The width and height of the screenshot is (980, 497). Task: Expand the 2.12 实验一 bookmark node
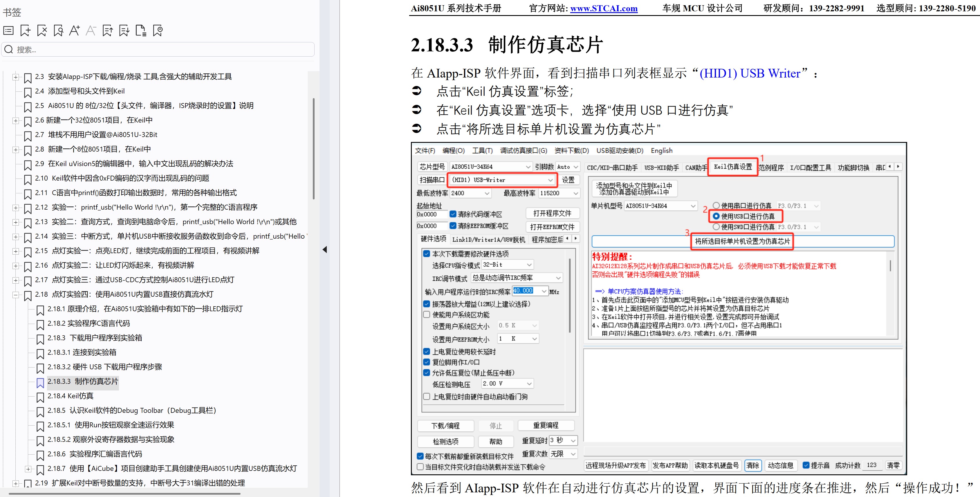pos(16,207)
